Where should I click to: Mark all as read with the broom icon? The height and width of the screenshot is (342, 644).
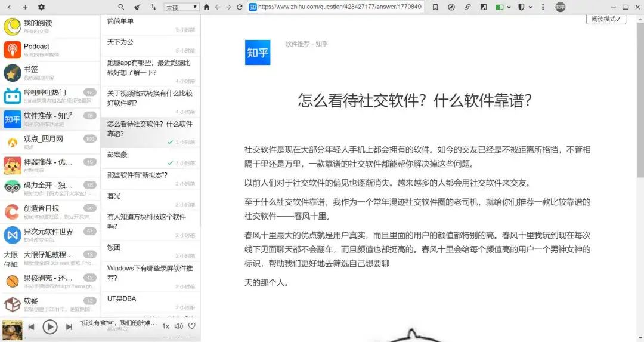pyautogui.click(x=137, y=7)
